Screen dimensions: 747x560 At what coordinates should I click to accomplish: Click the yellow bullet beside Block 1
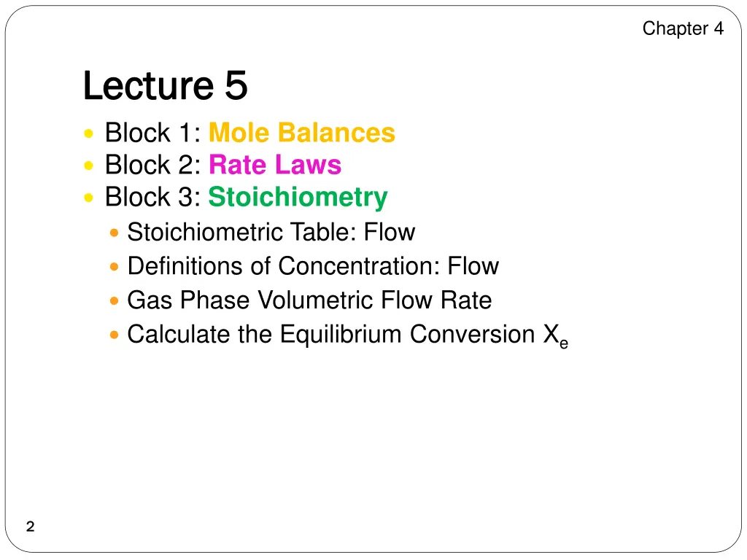[88, 133]
